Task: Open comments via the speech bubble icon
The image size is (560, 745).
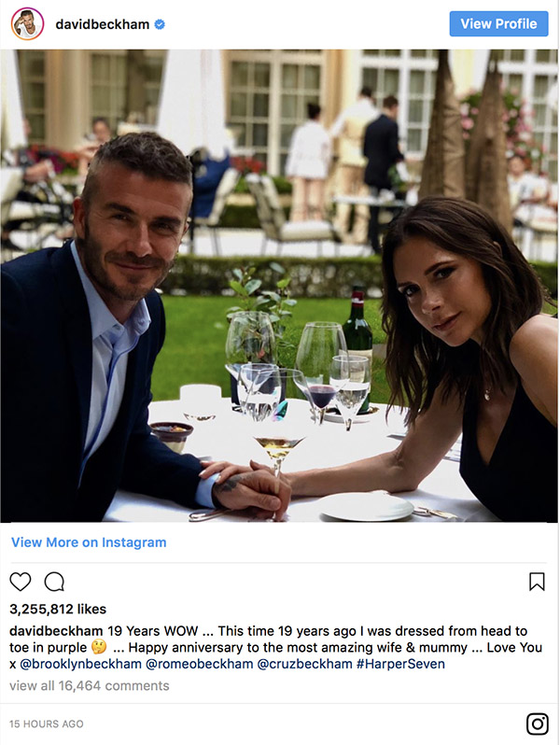Action: [x=54, y=582]
